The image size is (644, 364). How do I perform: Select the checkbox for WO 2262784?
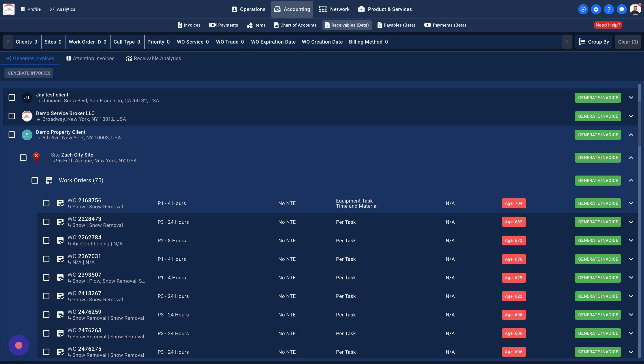click(x=46, y=241)
